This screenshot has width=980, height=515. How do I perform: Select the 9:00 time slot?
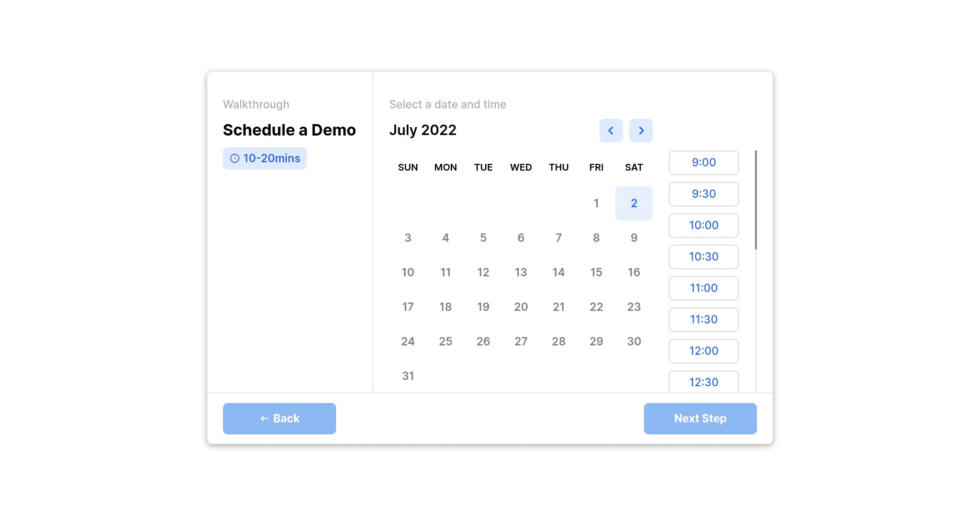tap(704, 163)
